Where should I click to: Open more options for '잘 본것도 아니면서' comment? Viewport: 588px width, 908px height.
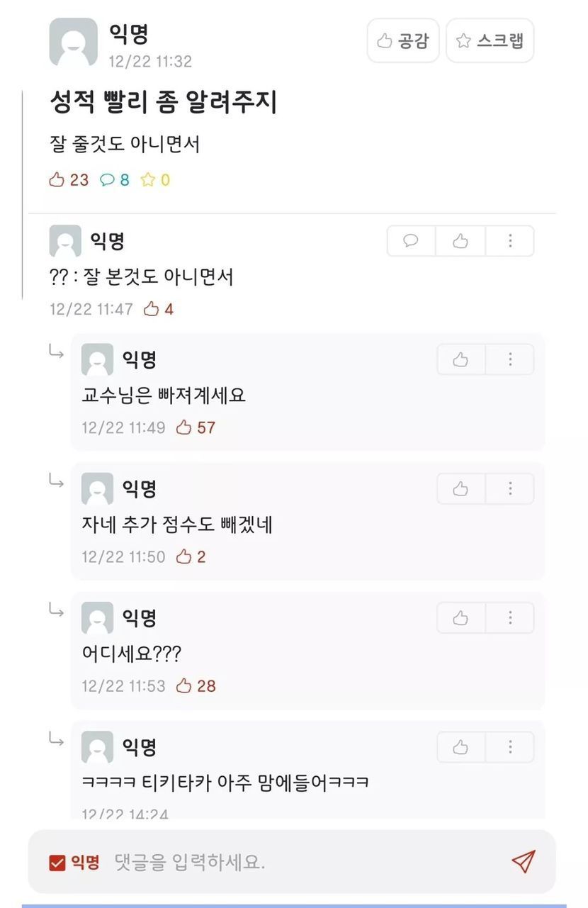(x=510, y=241)
